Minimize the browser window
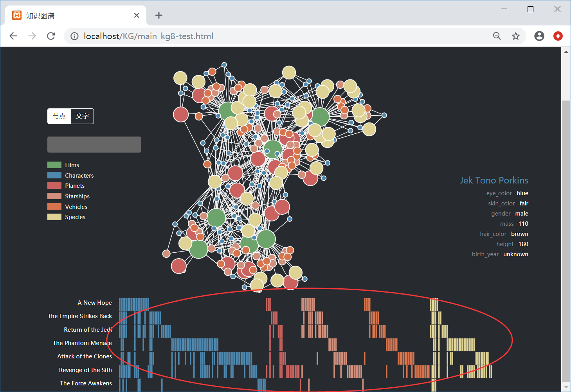571x392 pixels. pyautogui.click(x=504, y=9)
